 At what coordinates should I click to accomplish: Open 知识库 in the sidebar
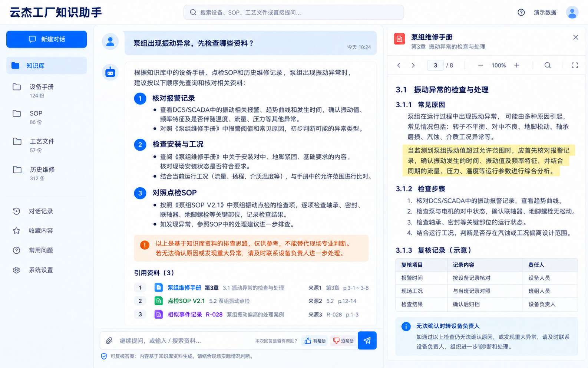(x=47, y=66)
